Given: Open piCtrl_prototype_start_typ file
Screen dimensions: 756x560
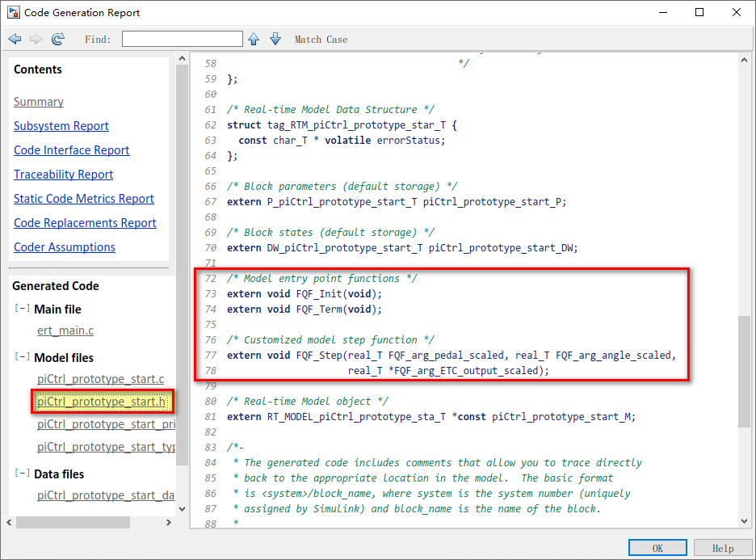Looking at the screenshot, I should click(106, 447).
